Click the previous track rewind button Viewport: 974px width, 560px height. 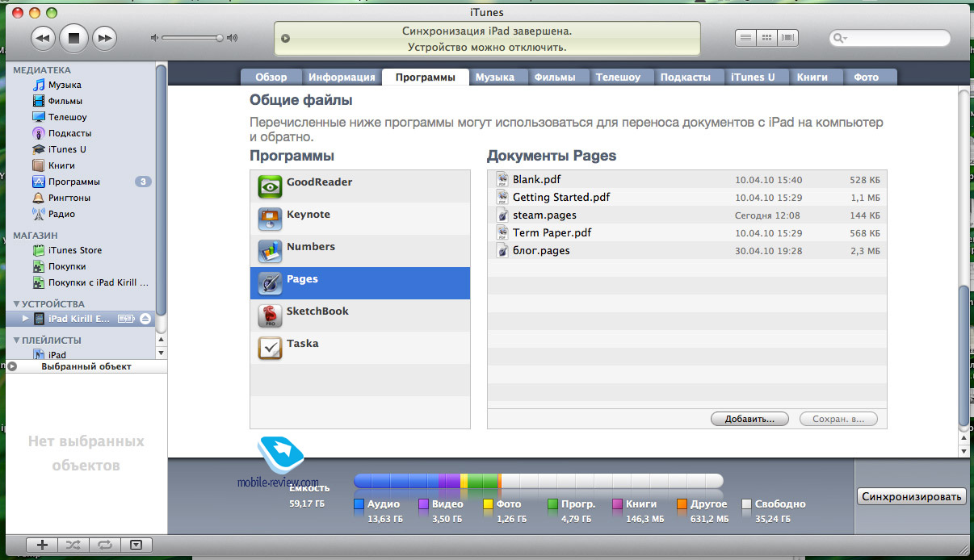coord(44,37)
